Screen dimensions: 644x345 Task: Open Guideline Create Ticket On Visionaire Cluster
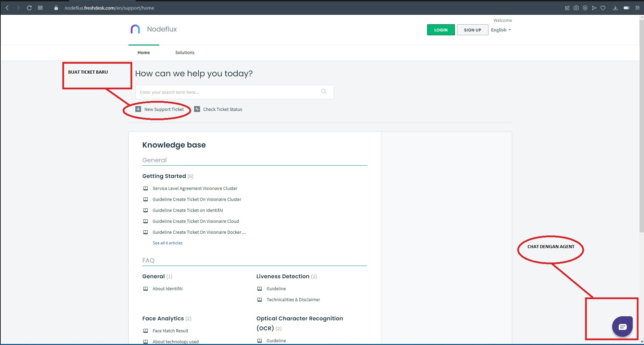(x=197, y=200)
